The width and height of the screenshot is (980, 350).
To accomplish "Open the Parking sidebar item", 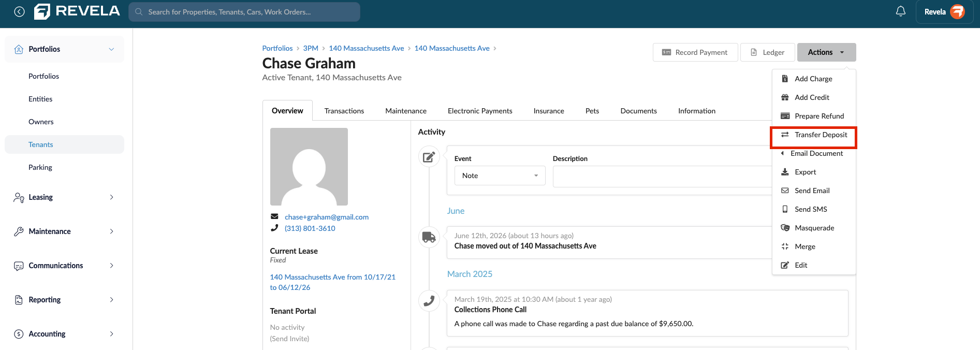I will (x=40, y=167).
